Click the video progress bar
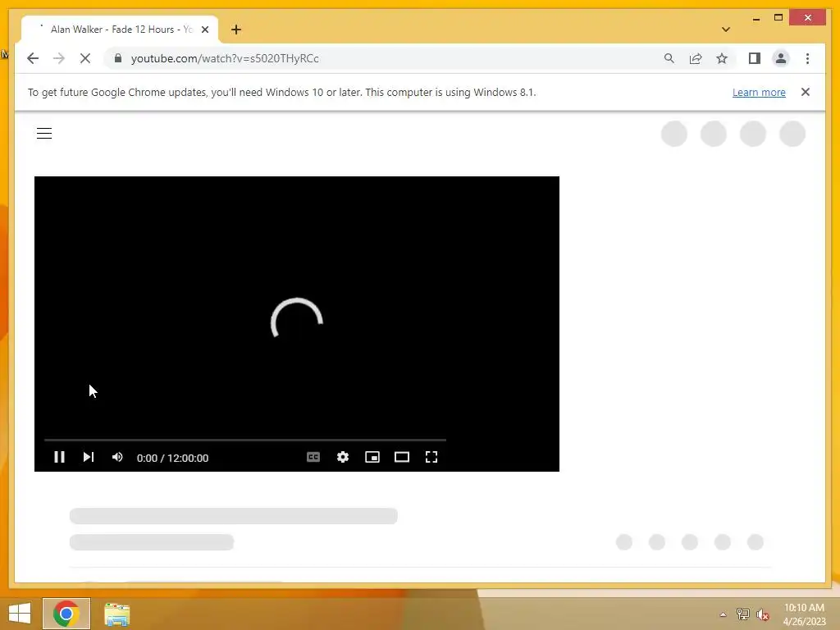The width and height of the screenshot is (840, 630). 244,440
